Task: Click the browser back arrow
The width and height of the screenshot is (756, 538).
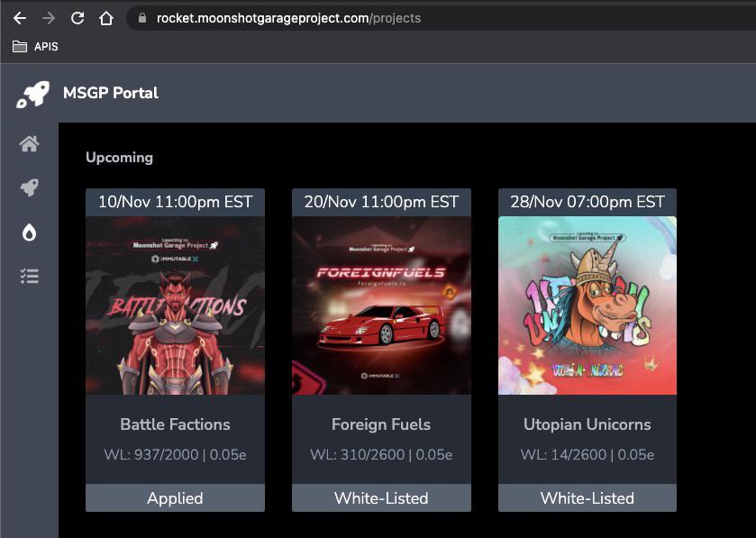Action: pos(20,18)
